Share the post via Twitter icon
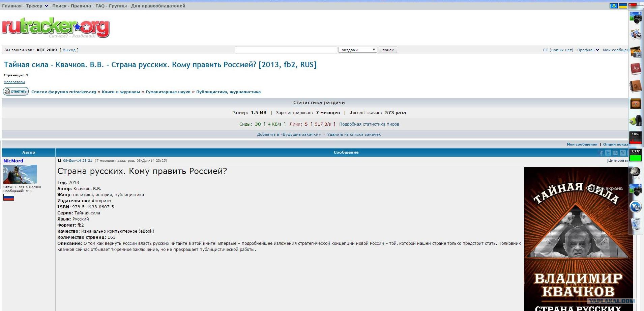This screenshot has width=644, height=311. [608, 153]
